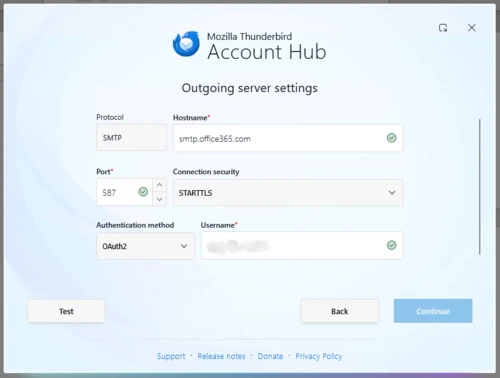Open the Connection security dropdown
Screen dimensions: 500x378
(288, 193)
